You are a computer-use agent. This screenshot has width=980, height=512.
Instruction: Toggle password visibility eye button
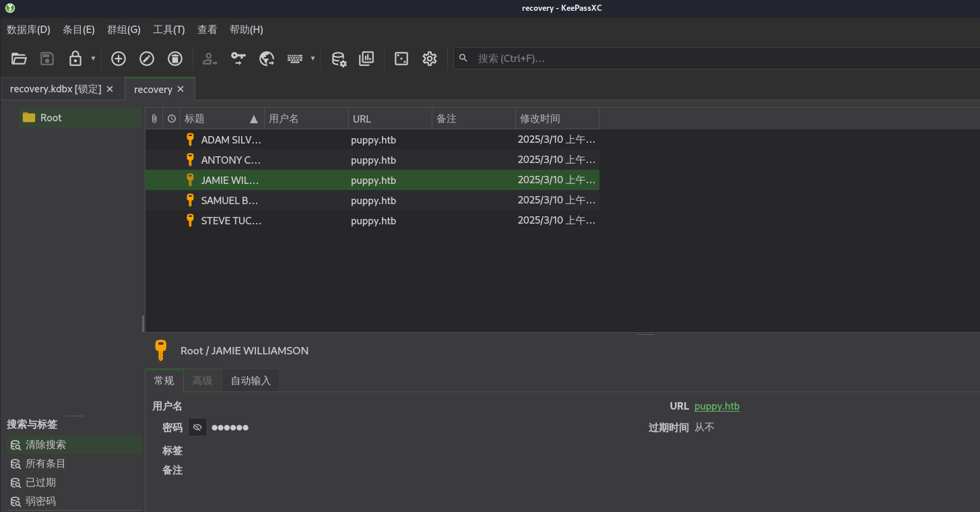tap(197, 427)
